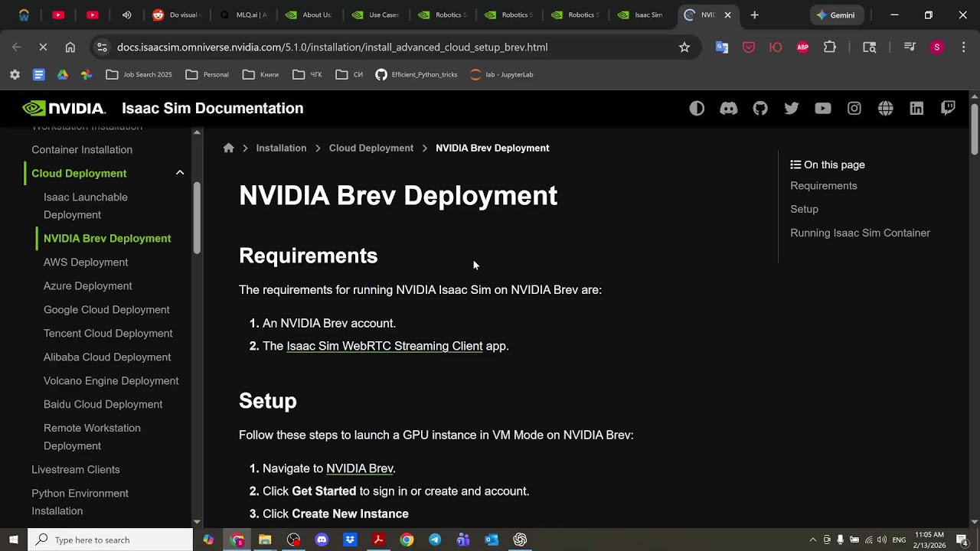This screenshot has height=551, width=980.
Task: Open the lab - JupyterLab bookmark
Action: tap(501, 74)
